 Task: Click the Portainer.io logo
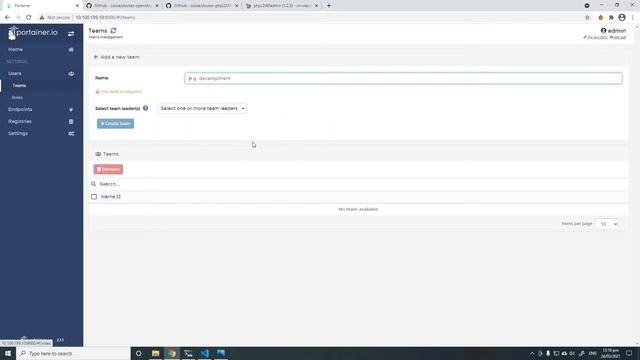[x=33, y=33]
